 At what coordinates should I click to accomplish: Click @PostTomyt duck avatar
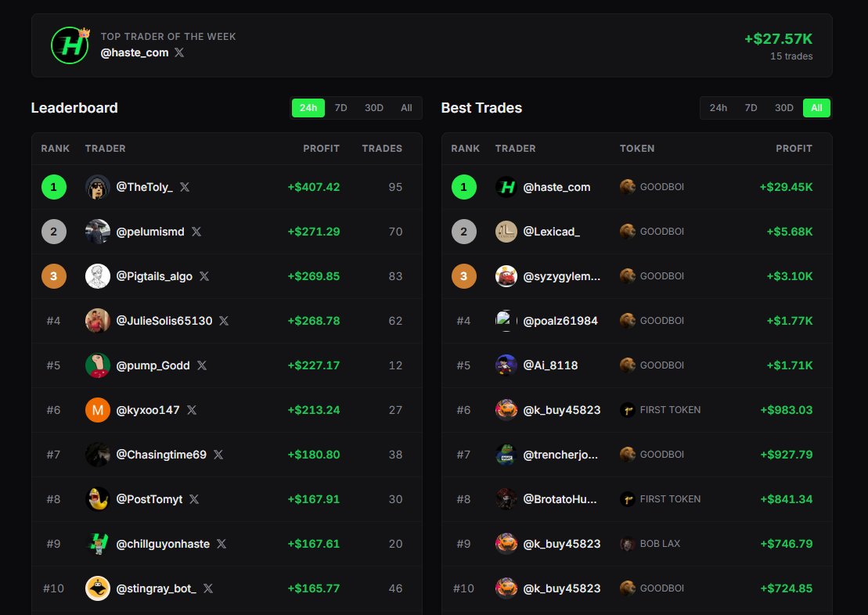[x=97, y=499]
